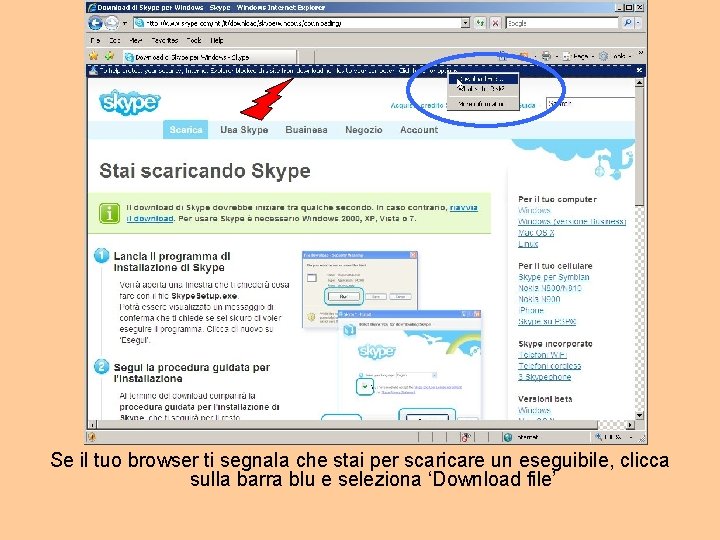Click the green info icon in notice box
This screenshot has height=540, width=720.
109,214
